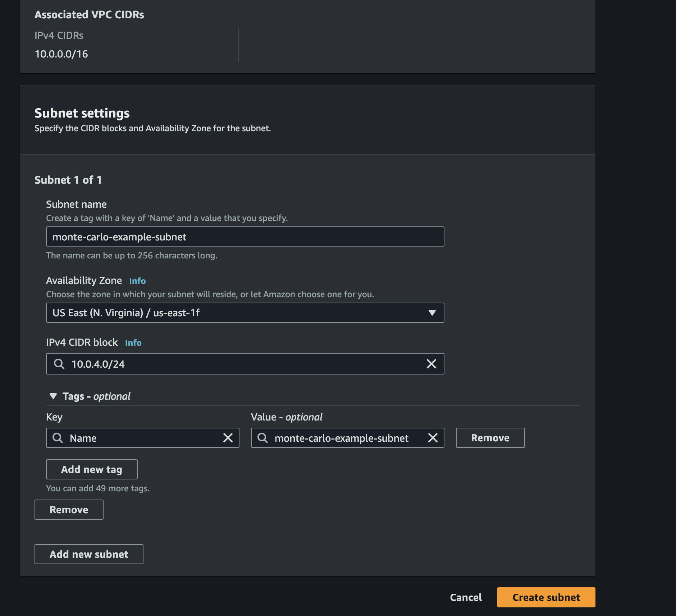Click the search icon in IPv4 CIDR block
The width and height of the screenshot is (676, 616).
pyautogui.click(x=59, y=364)
